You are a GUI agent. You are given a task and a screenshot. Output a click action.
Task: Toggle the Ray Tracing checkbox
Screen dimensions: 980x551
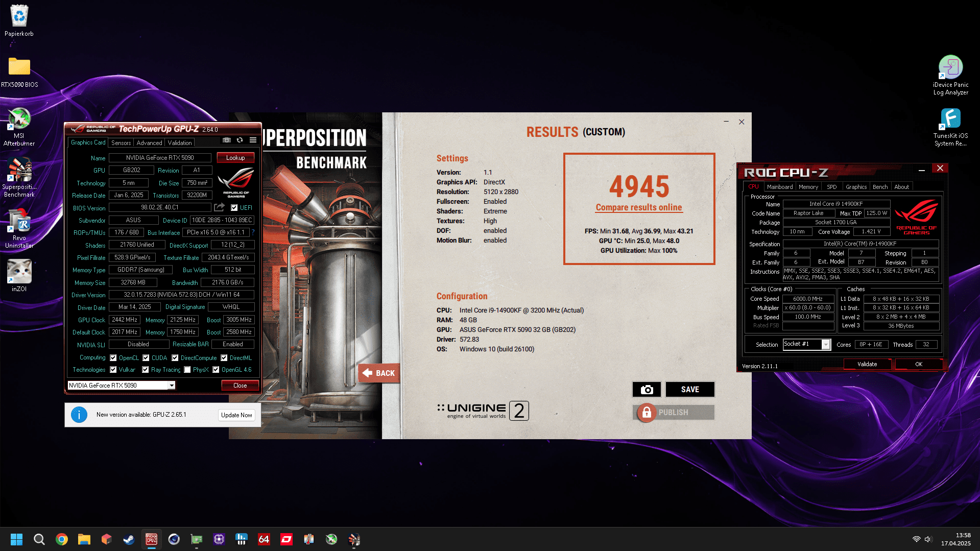146,370
